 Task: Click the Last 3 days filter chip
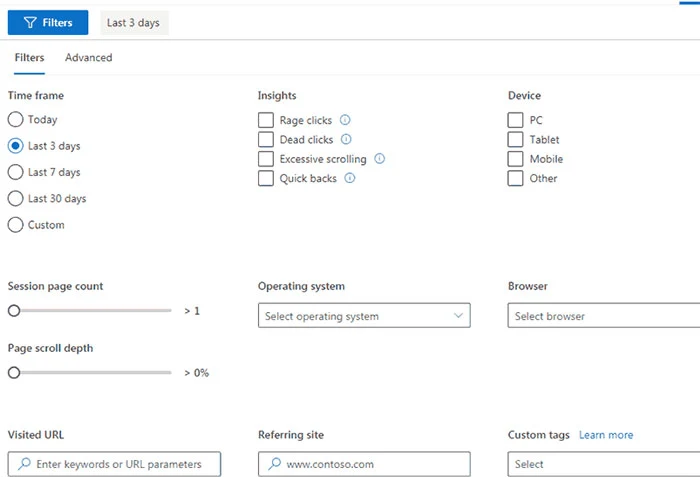coord(133,23)
